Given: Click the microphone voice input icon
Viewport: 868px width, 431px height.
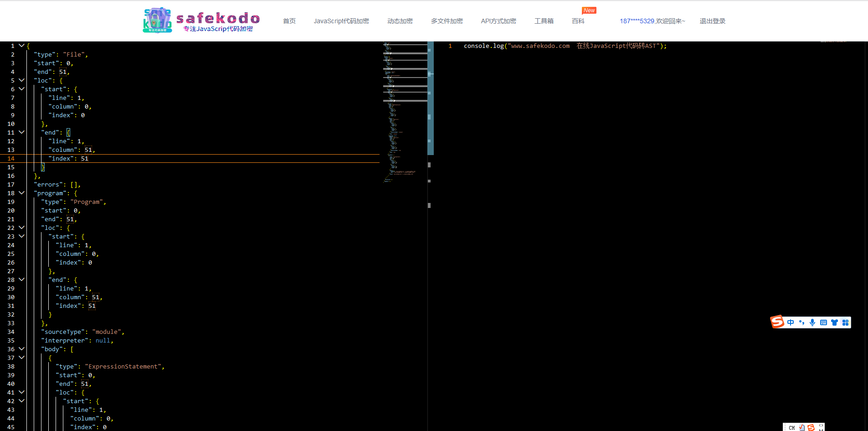Looking at the screenshot, I should click(x=812, y=322).
